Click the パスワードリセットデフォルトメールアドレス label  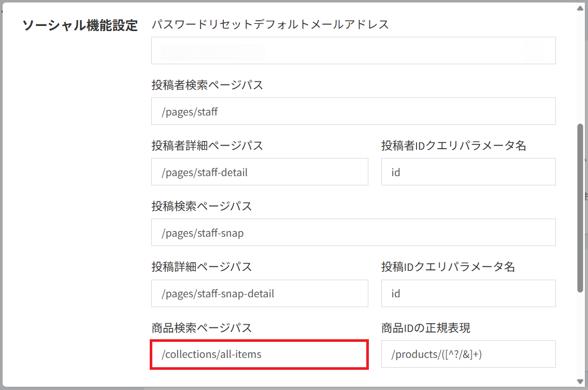tap(270, 24)
